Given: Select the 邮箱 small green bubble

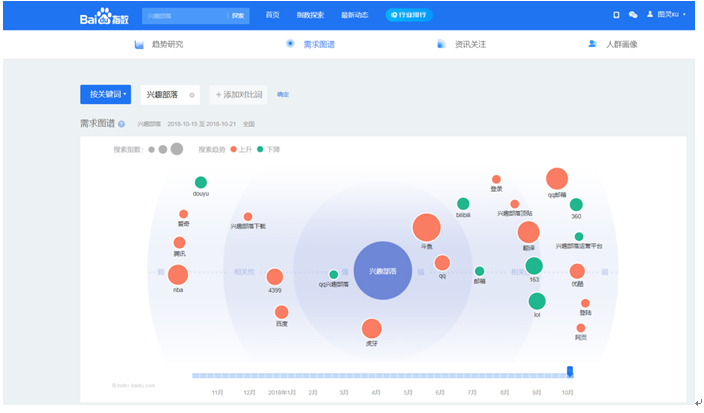Looking at the screenshot, I should [480, 271].
